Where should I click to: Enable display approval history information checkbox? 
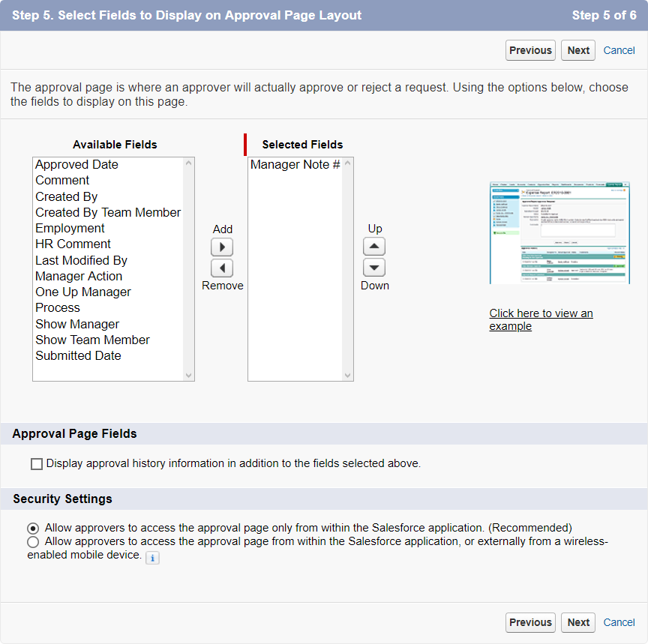coord(37,464)
